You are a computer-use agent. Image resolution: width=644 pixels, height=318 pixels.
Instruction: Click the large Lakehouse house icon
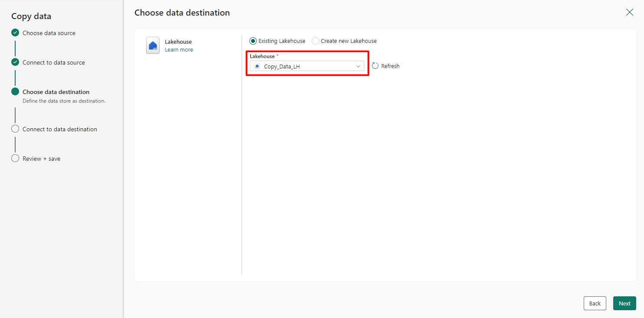point(153,45)
